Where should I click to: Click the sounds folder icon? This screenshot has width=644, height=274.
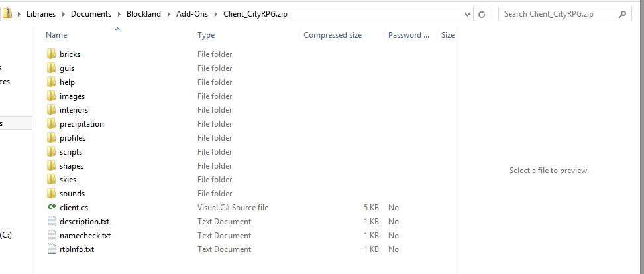click(52, 194)
